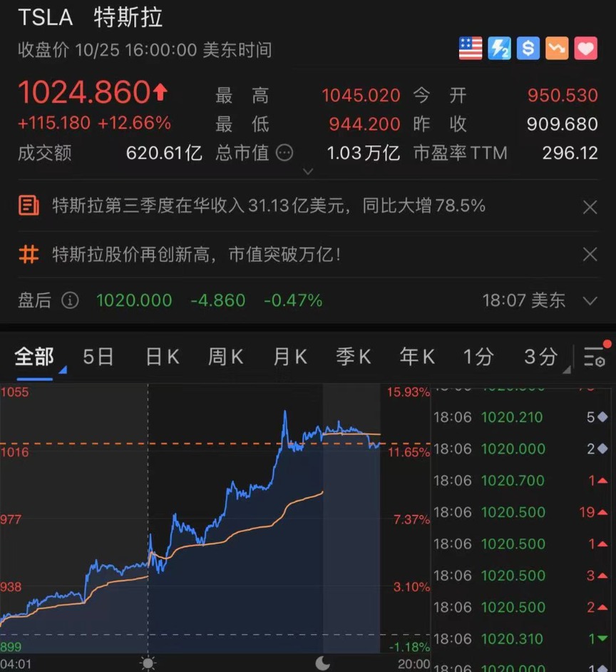Screen dimensions: 616x672
Task: Expand the arrow below 市盈率 TTM row
Action: [x=308, y=171]
